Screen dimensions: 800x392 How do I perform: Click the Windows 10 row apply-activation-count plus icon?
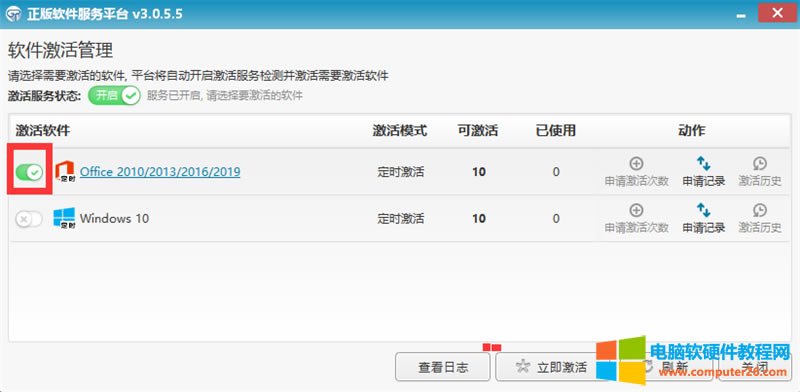pos(636,210)
